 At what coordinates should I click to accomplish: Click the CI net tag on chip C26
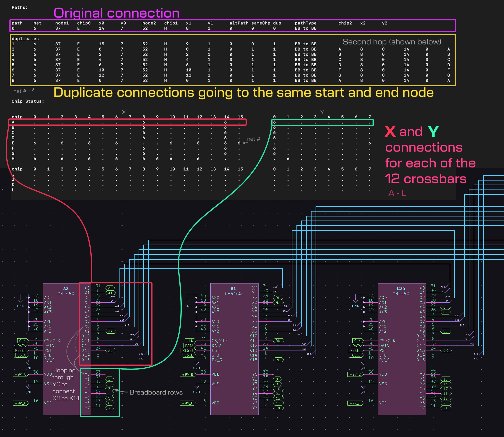pyautogui.click(x=445, y=307)
